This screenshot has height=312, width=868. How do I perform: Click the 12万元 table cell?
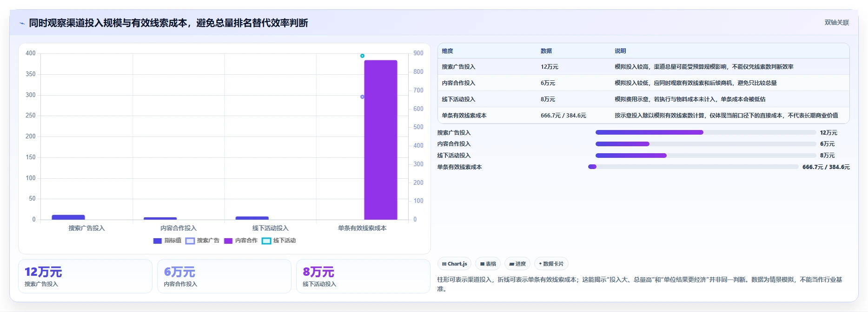(550, 67)
